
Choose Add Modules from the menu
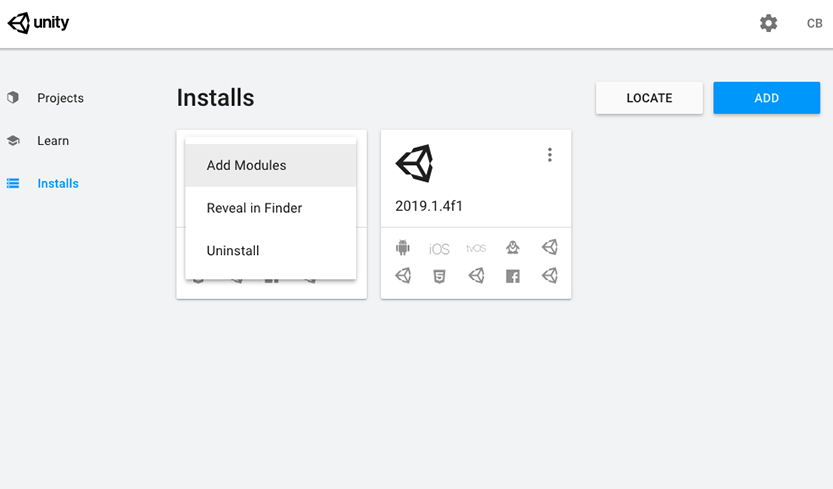click(x=246, y=165)
